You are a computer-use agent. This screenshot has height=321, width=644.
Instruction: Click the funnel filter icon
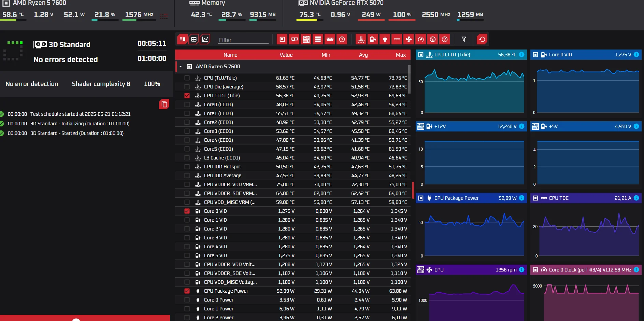click(x=463, y=40)
